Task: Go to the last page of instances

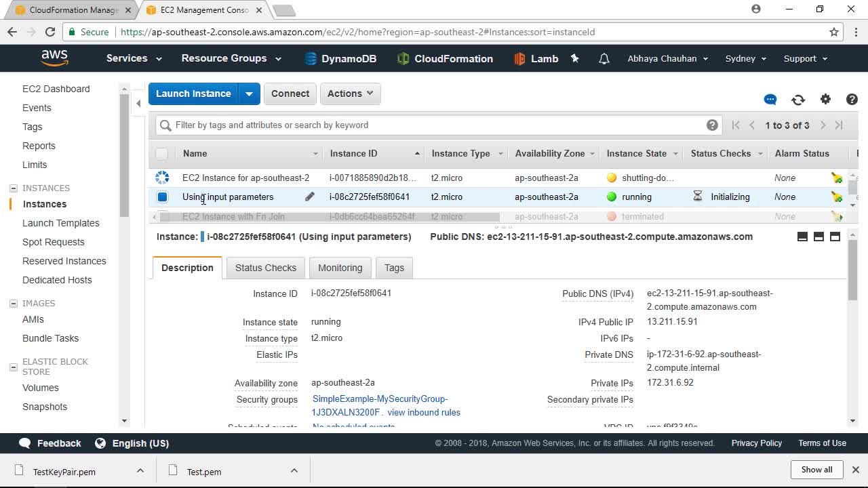Action: coord(839,125)
